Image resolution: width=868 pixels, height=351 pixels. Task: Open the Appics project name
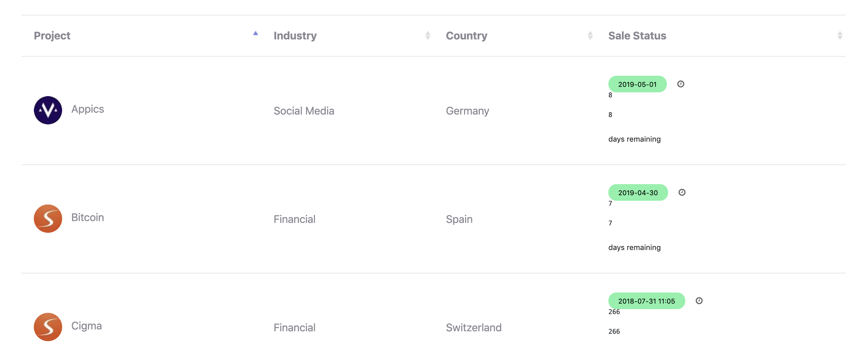pyautogui.click(x=88, y=109)
